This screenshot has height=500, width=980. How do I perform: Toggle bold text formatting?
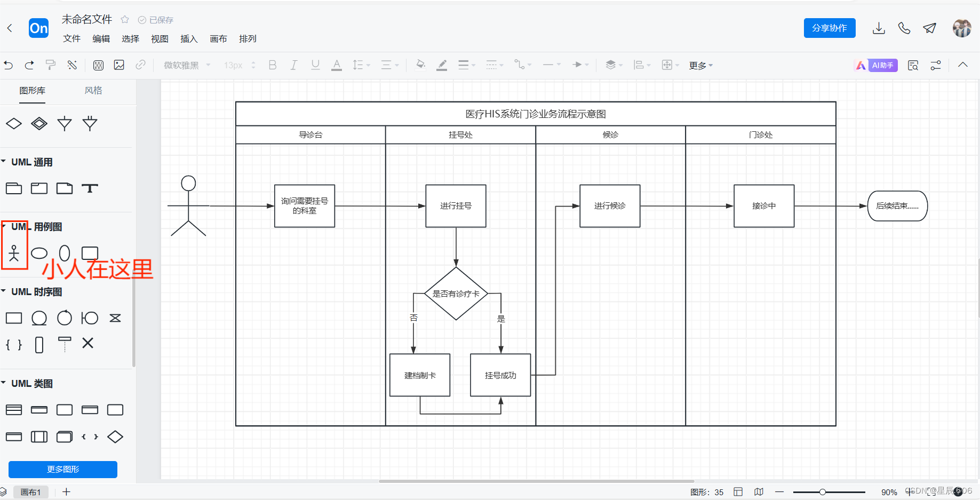[x=273, y=65]
